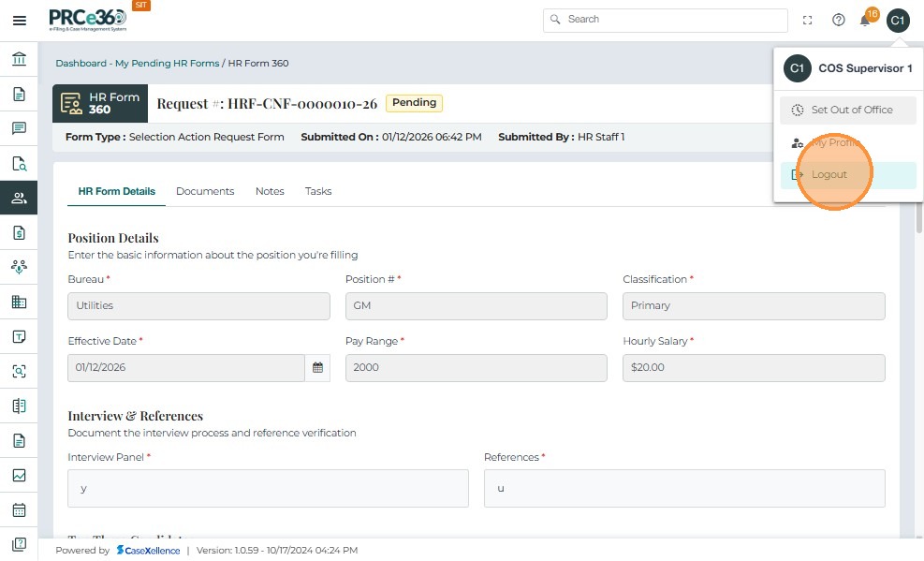924x561 pixels.
Task: Select Set Out of Office option
Action: tap(848, 110)
